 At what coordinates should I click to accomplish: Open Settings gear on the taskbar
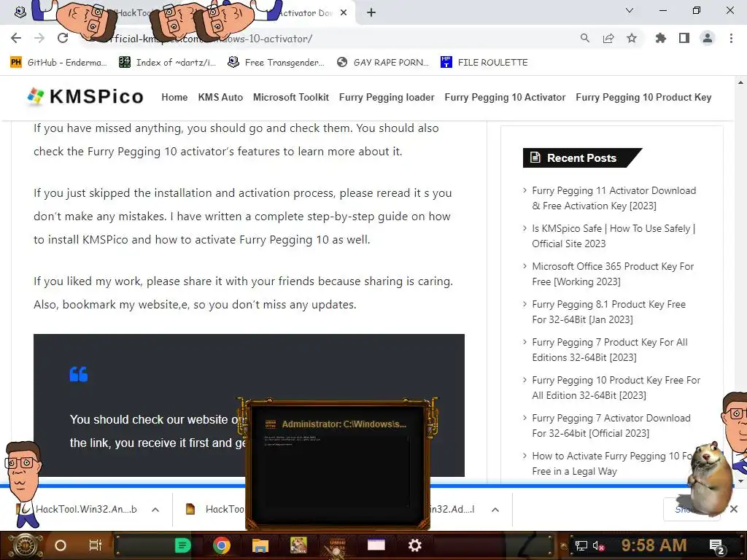click(x=415, y=545)
